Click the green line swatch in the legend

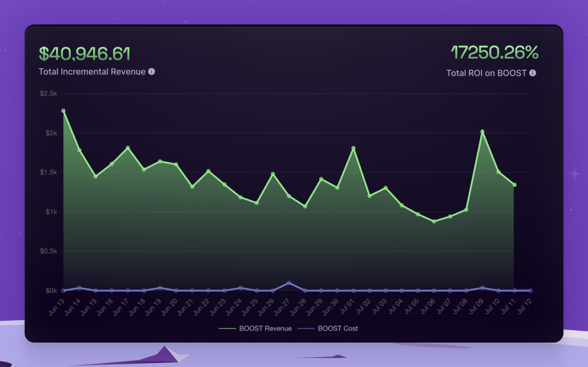pos(227,328)
